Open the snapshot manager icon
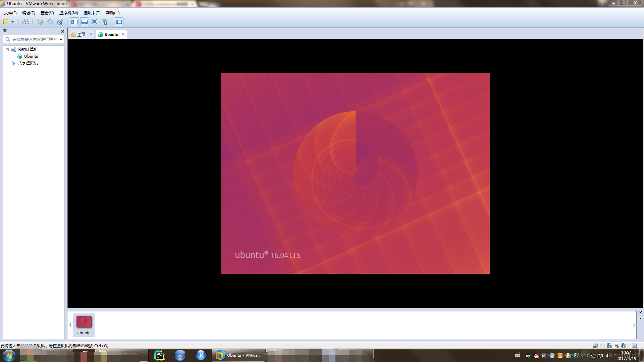Screen dimensions: 644x362 tap(60, 22)
